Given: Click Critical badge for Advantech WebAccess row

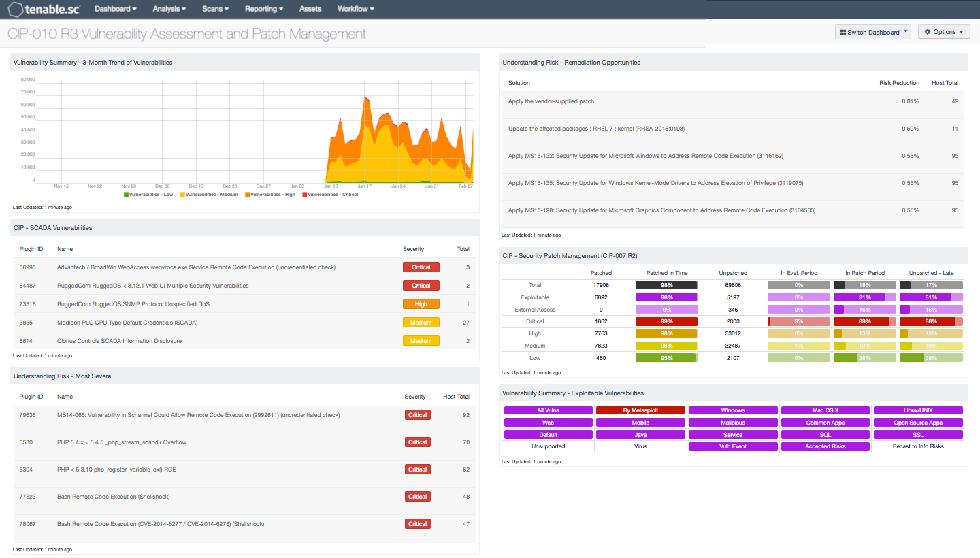Looking at the screenshot, I should 421,267.
